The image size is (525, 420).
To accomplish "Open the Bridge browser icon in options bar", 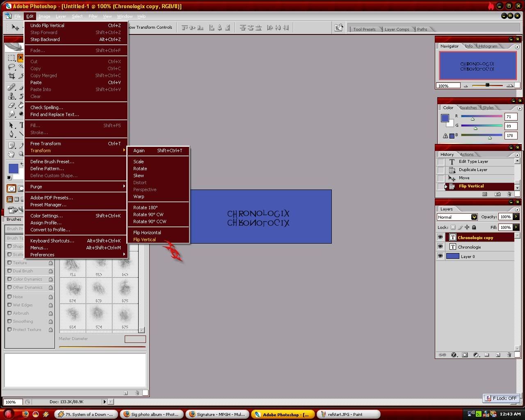I will [x=338, y=27].
